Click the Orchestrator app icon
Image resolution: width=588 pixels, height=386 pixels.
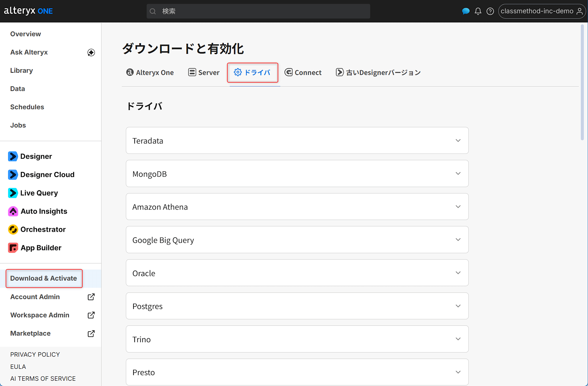(13, 230)
